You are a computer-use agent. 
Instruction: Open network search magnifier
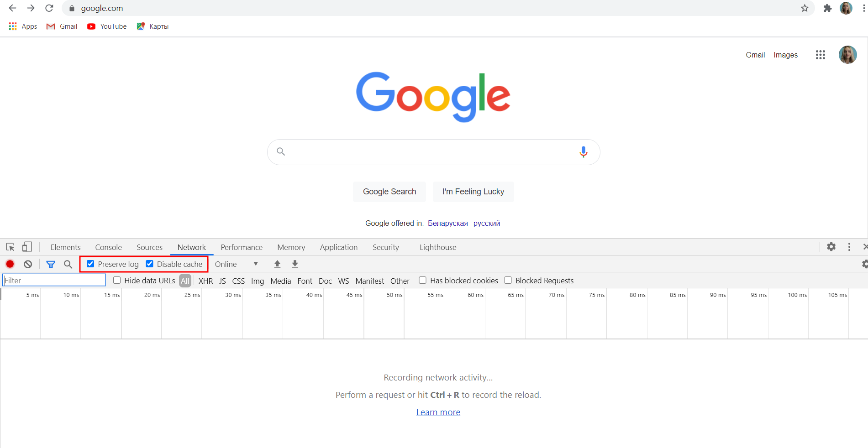(68, 264)
